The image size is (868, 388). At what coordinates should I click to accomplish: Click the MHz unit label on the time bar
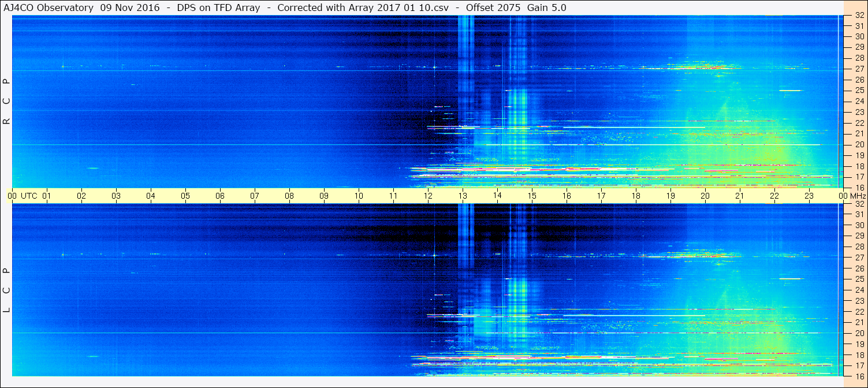[857, 196]
